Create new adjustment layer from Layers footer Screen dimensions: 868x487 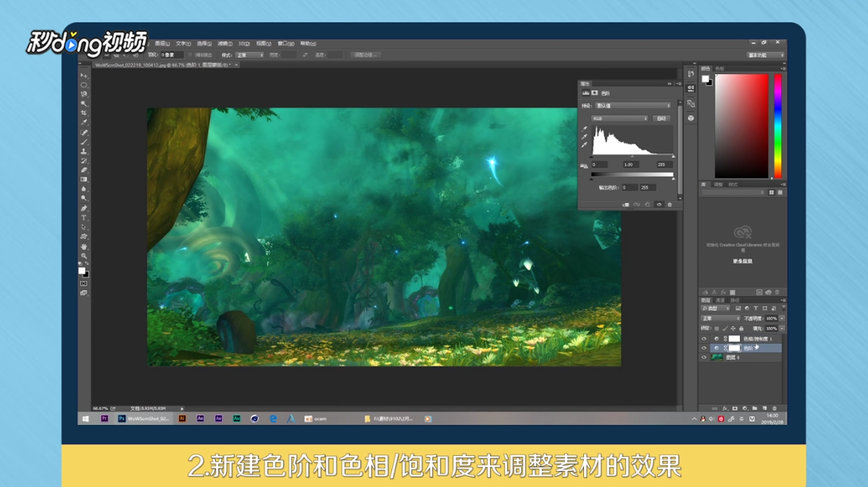pos(745,408)
